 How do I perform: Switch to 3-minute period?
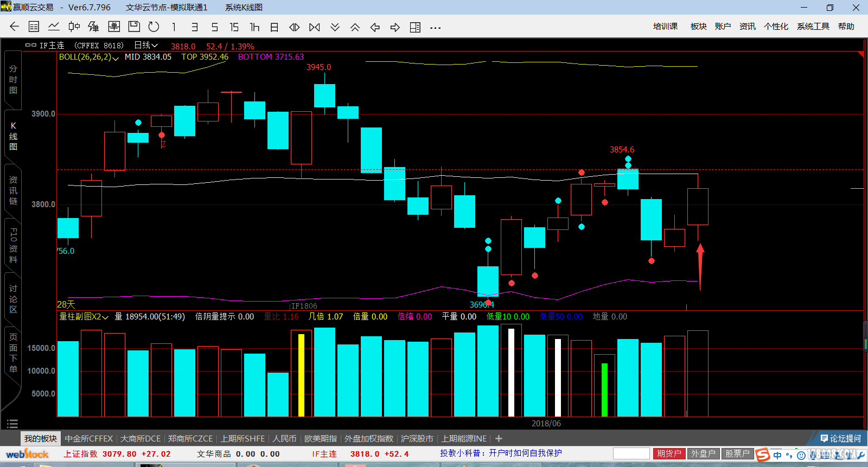tap(194, 27)
